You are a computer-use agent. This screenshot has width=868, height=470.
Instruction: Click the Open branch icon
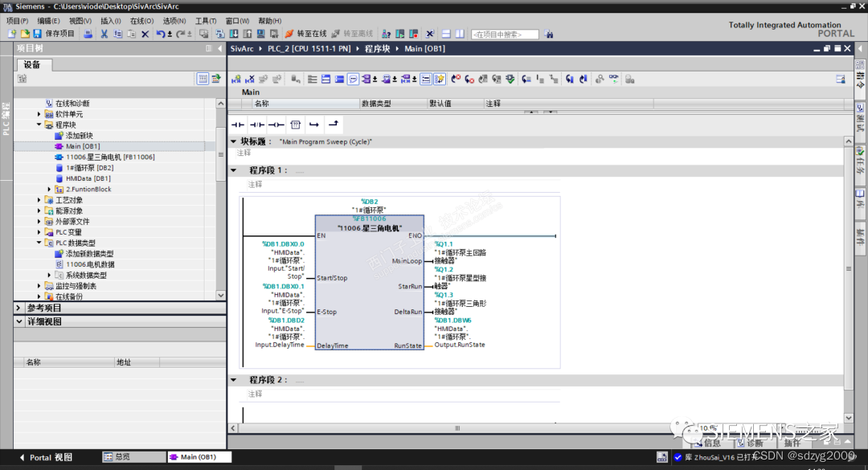(314, 125)
